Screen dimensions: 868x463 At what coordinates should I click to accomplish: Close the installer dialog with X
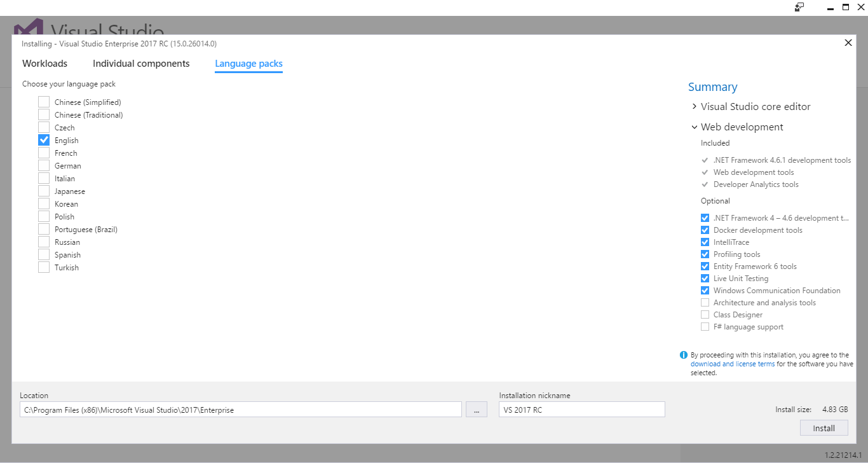tap(848, 43)
